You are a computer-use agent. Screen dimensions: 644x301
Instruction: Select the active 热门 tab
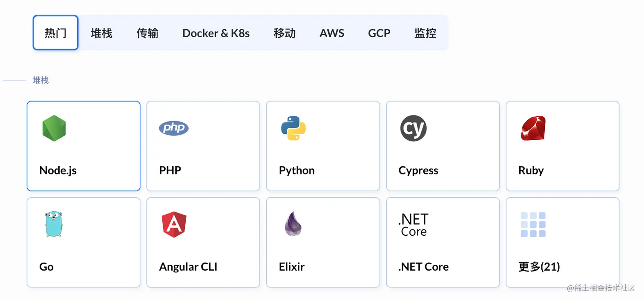click(x=55, y=33)
